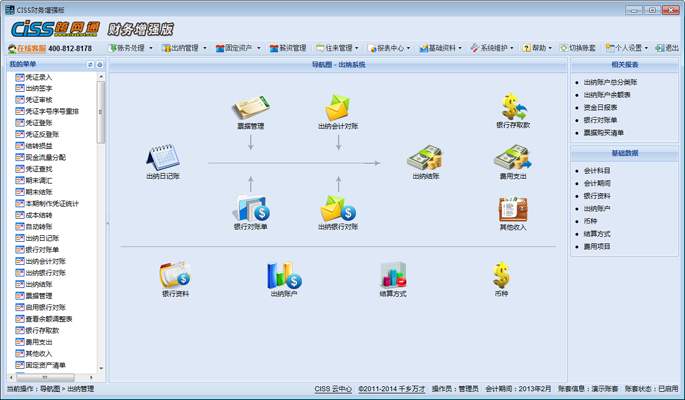The height and width of the screenshot is (400, 685).
Task: Open the 出纳账户 icon in the bottom row
Action: tap(284, 276)
